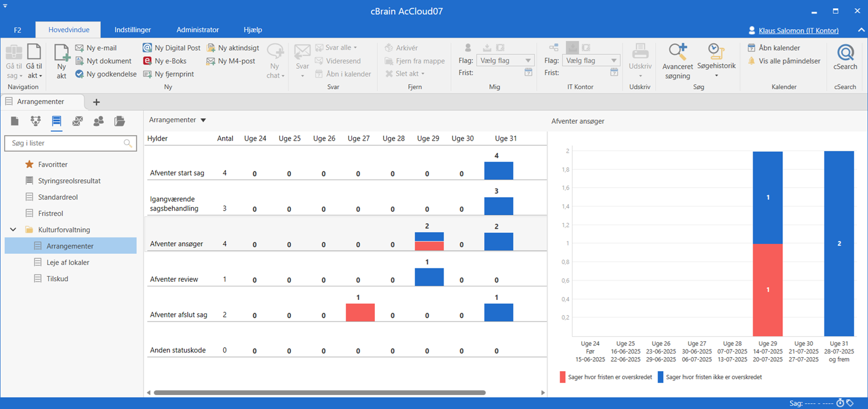Expand the Arrangementer list dropdown arrow
868x409 pixels.
coord(203,120)
